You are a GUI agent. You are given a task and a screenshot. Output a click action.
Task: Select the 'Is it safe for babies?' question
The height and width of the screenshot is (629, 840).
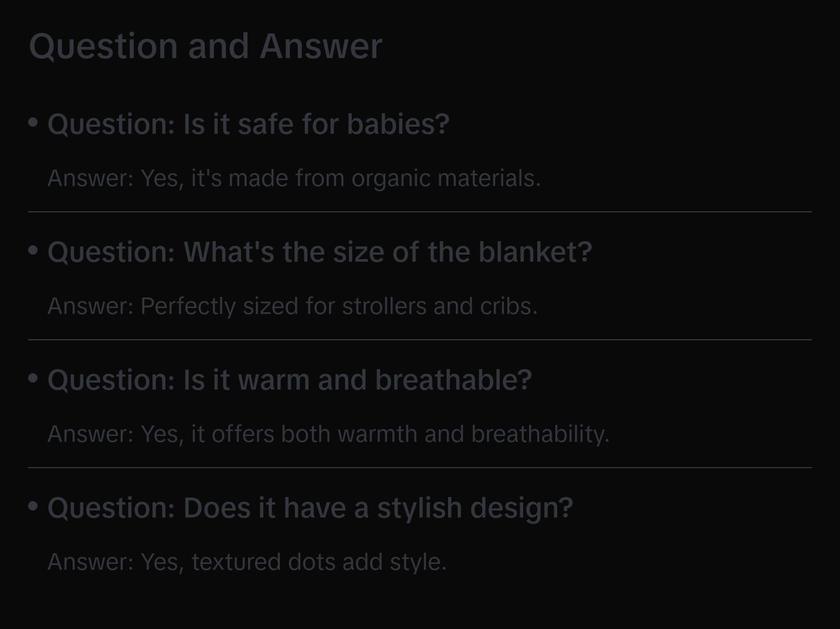(248, 124)
